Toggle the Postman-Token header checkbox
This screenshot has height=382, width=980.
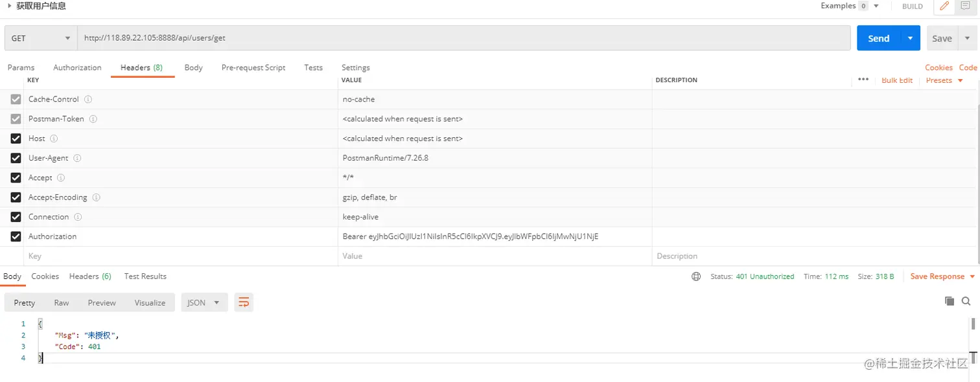point(16,119)
